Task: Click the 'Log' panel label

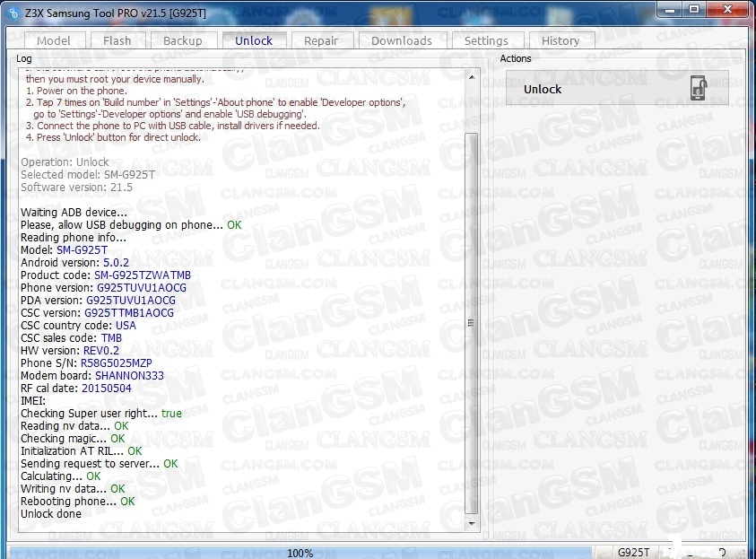Action: pyautogui.click(x=24, y=58)
